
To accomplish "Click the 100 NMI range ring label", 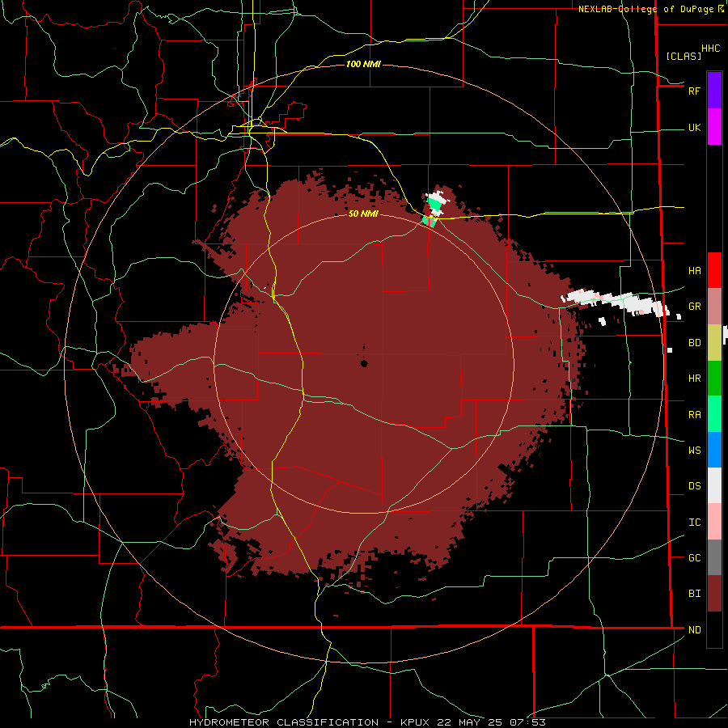I will [x=363, y=64].
